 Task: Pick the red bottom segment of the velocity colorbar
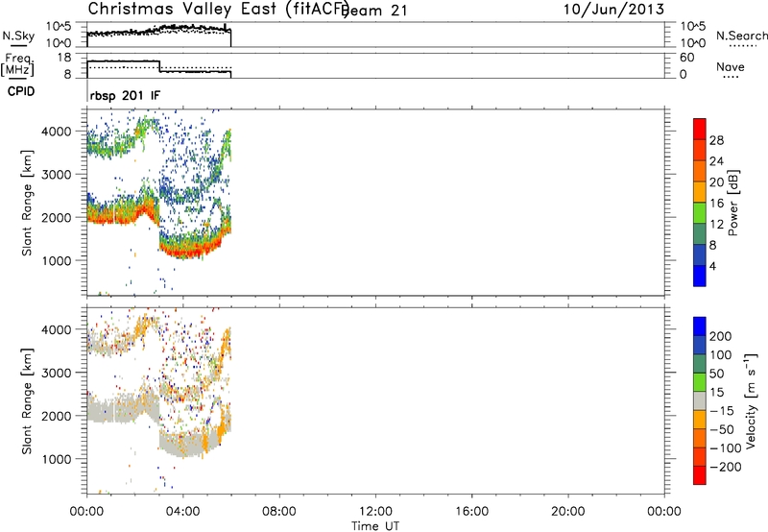point(700,475)
